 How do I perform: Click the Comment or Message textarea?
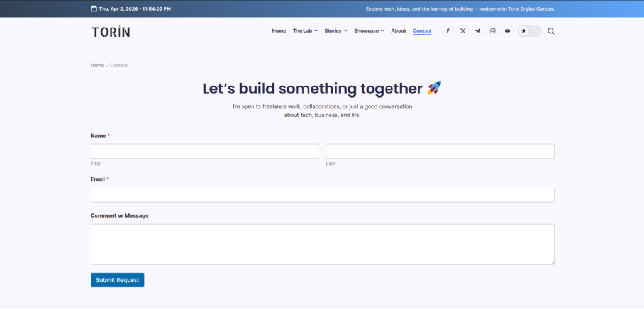[x=322, y=244]
